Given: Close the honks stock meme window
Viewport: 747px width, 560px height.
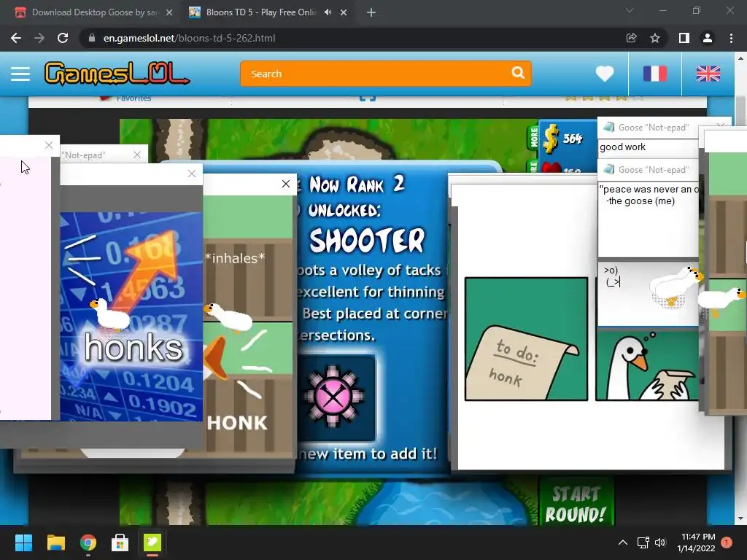Looking at the screenshot, I should point(192,174).
